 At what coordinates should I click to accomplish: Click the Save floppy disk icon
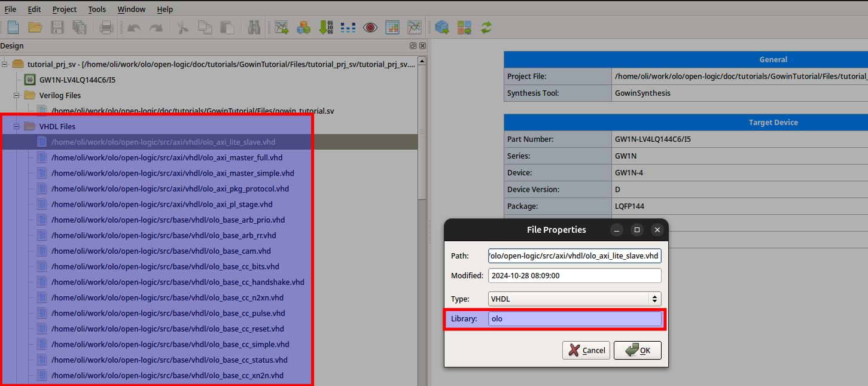coord(57,27)
